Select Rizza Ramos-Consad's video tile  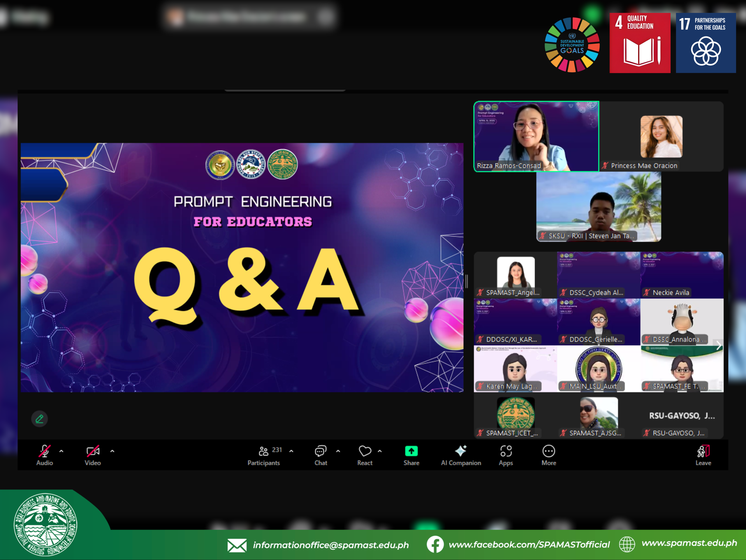[536, 137]
